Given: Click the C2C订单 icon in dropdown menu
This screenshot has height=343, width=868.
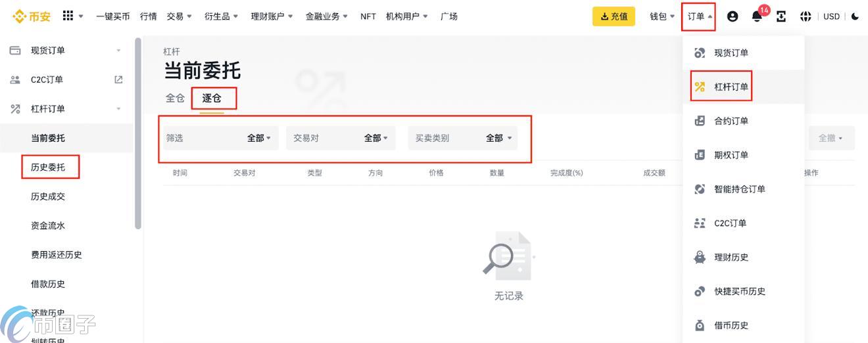Looking at the screenshot, I should 700,223.
